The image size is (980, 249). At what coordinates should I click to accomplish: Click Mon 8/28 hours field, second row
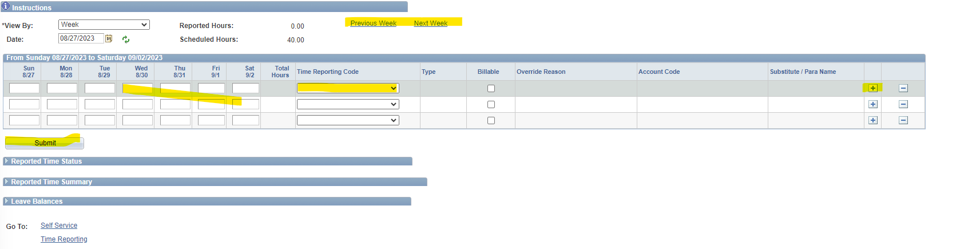pyautogui.click(x=62, y=104)
